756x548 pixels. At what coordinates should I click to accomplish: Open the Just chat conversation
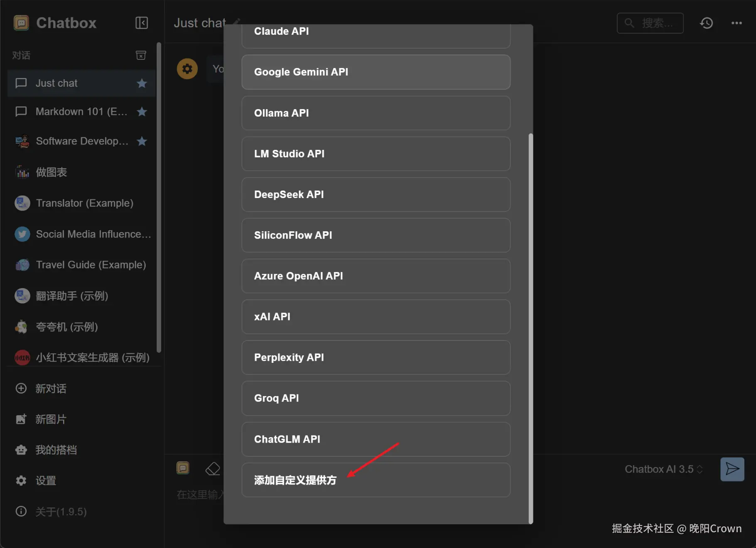tap(81, 83)
